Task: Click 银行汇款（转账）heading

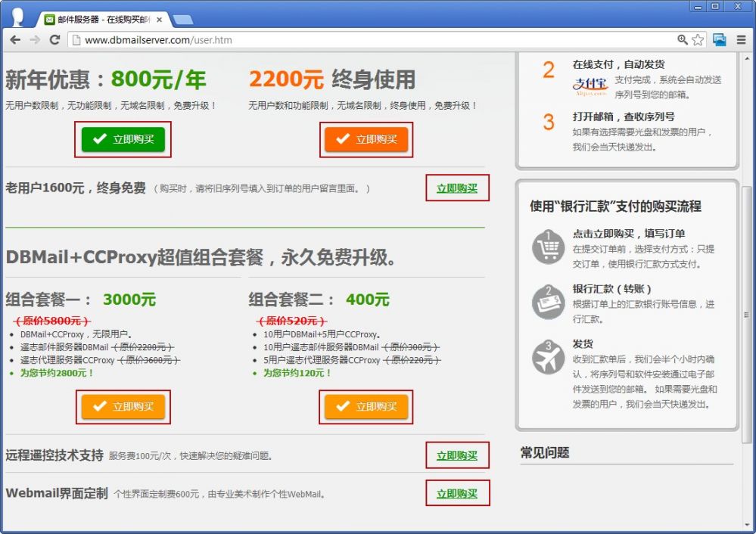Action: click(x=612, y=289)
